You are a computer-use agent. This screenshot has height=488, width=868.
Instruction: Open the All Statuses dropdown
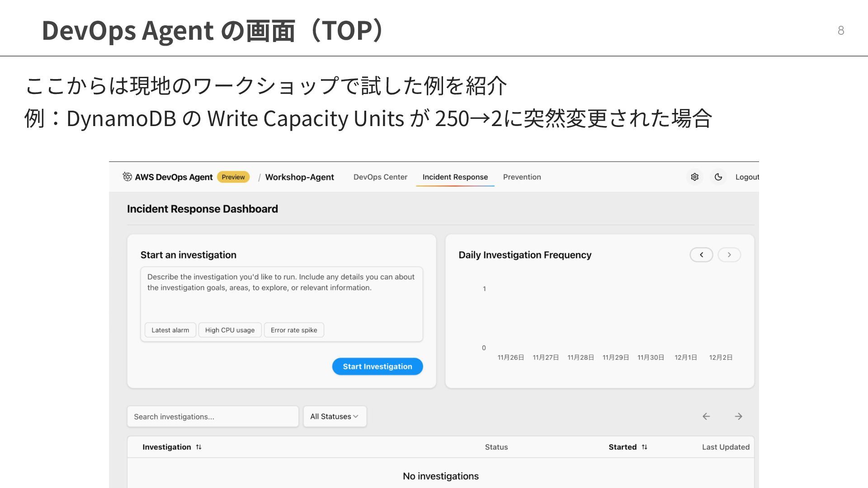[x=335, y=417]
